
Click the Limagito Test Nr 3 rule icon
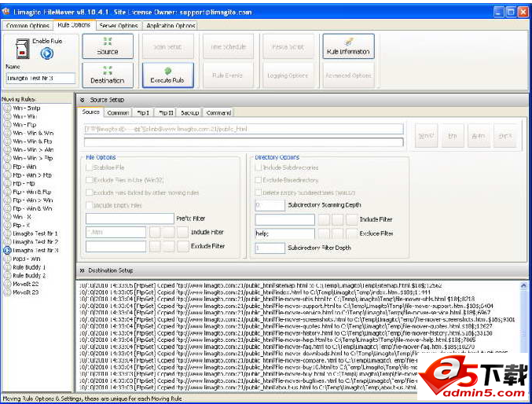(x=7, y=250)
